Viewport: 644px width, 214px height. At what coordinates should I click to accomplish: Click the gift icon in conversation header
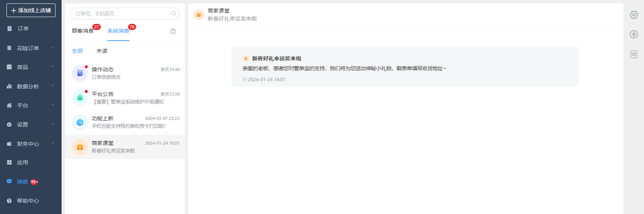point(199,15)
